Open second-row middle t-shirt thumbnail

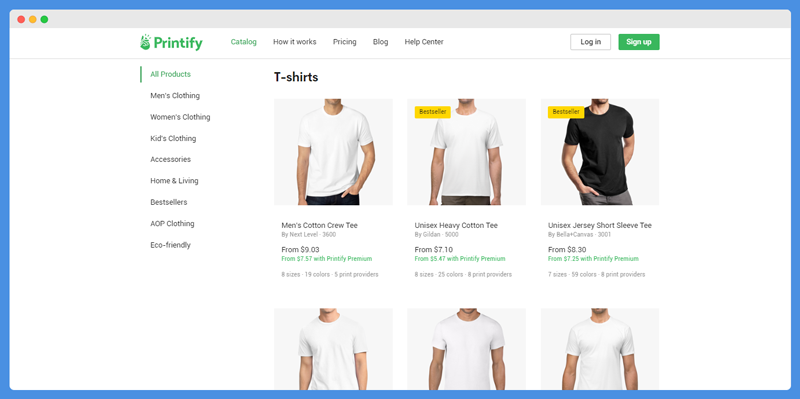coord(466,349)
